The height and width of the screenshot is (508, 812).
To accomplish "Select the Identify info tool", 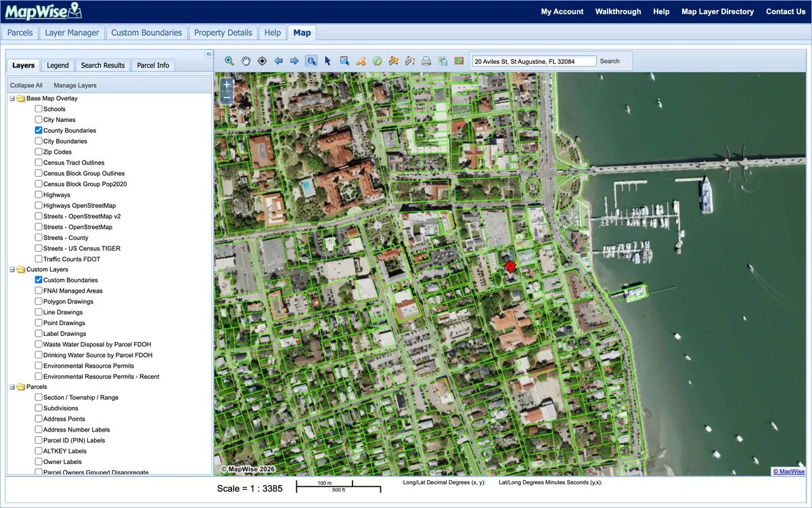I will click(311, 61).
